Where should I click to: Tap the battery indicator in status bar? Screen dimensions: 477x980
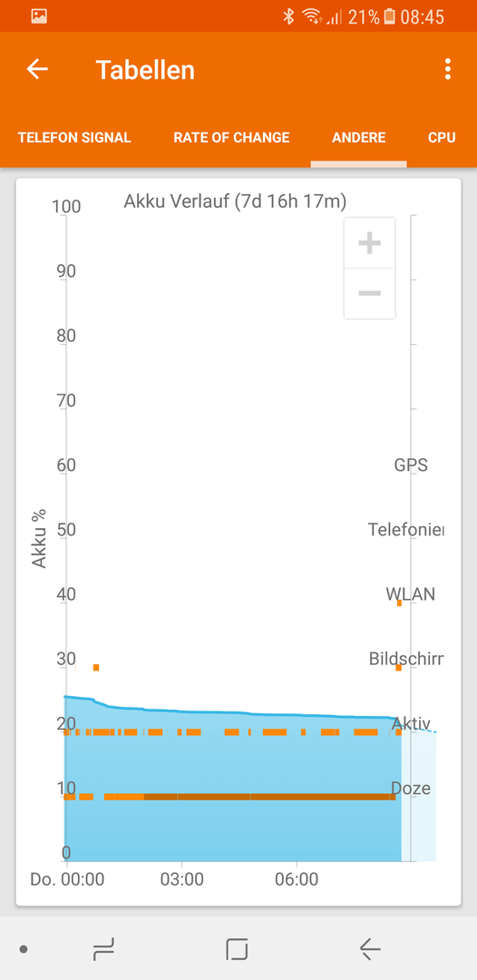click(390, 17)
